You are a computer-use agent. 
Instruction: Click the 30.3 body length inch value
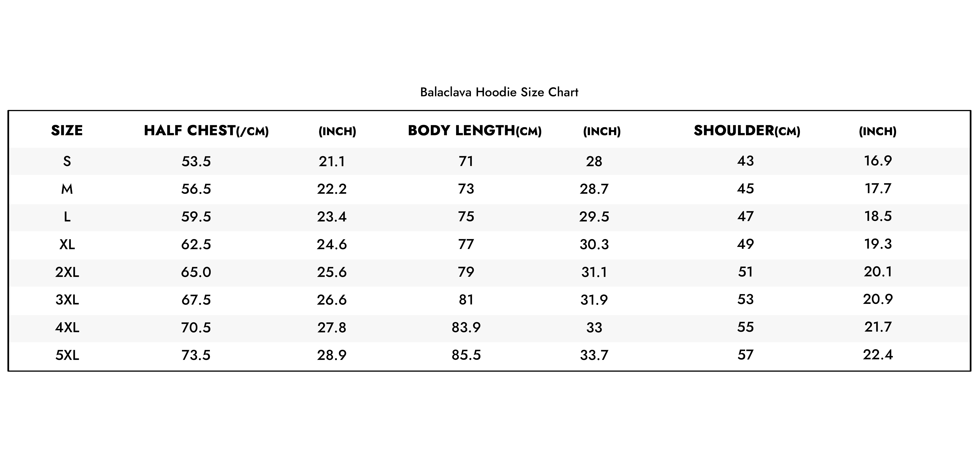pos(594,244)
